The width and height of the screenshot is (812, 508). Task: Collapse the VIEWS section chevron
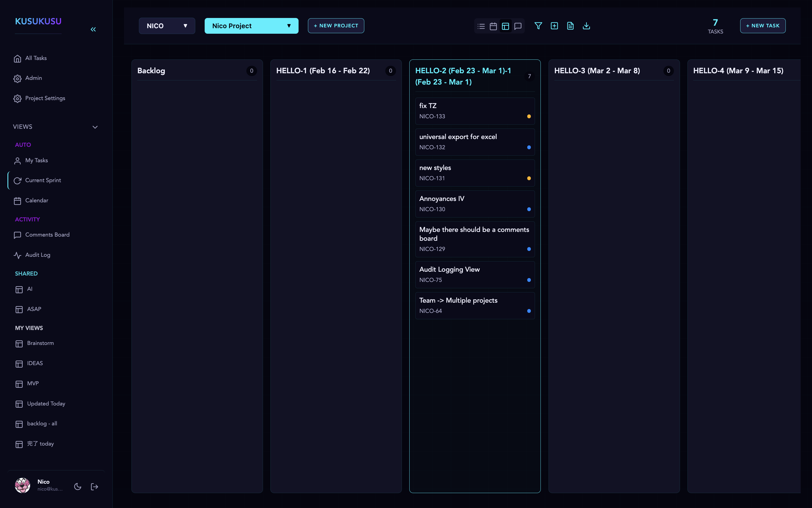point(95,127)
